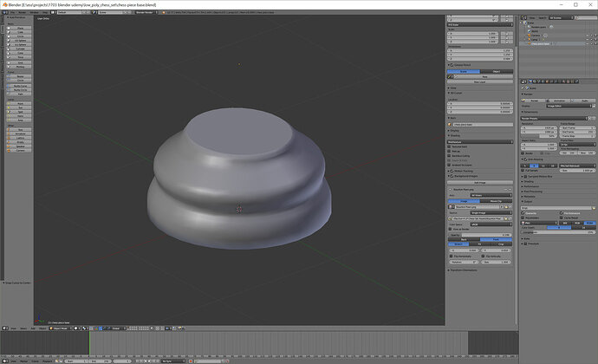Image resolution: width=598 pixels, height=364 pixels.
Task: Add an Armature object
Action: [x=20, y=134]
